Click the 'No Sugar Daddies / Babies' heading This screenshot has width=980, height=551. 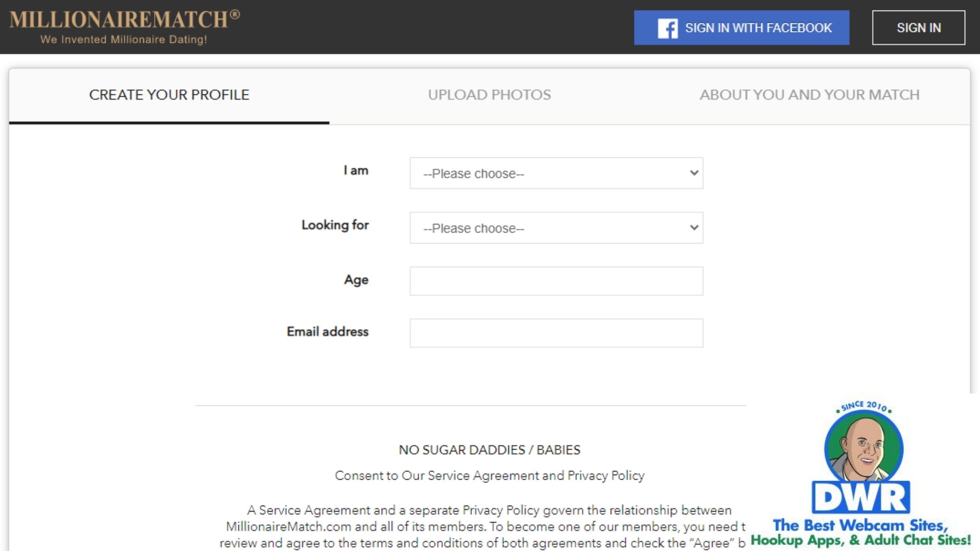tap(489, 450)
